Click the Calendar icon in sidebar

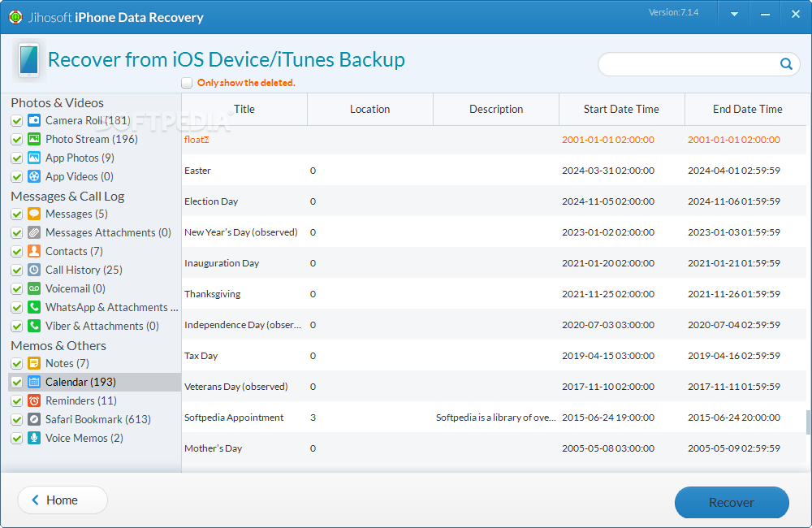pyautogui.click(x=34, y=382)
